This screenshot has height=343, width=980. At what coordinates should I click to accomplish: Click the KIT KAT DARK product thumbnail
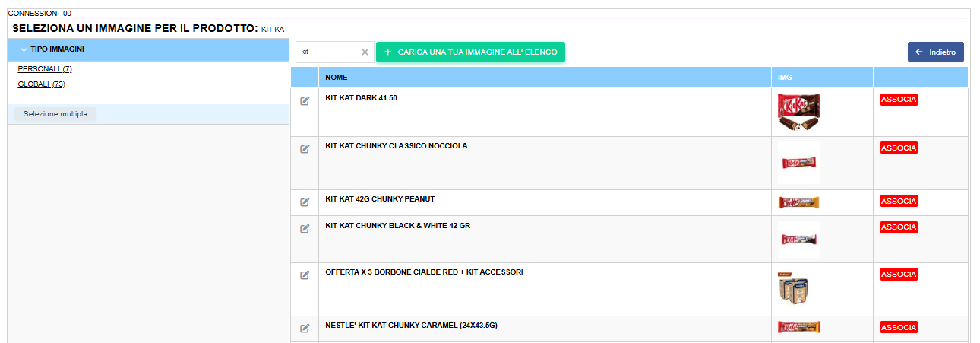[x=799, y=112]
